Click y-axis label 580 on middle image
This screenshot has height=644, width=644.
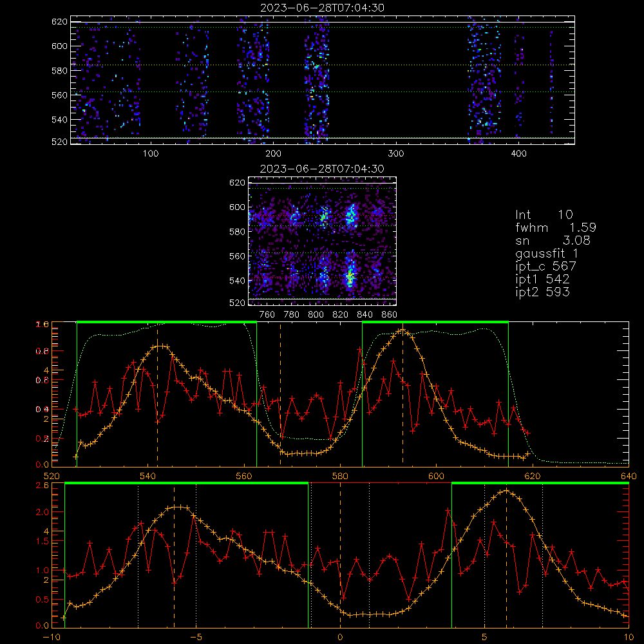(x=237, y=232)
